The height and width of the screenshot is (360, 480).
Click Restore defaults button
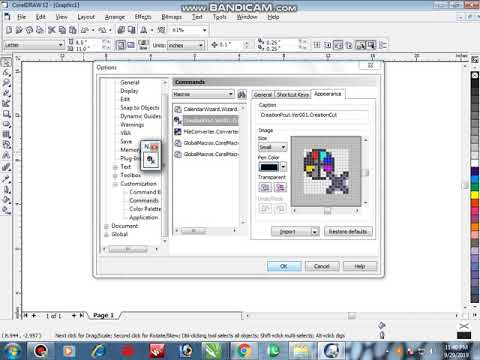pyautogui.click(x=348, y=232)
